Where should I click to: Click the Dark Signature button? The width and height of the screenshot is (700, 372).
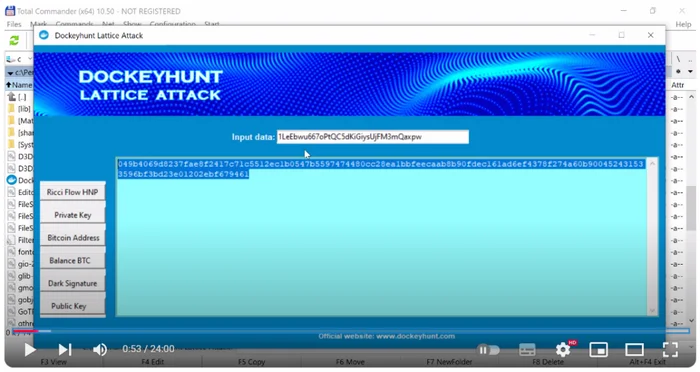pyautogui.click(x=73, y=283)
